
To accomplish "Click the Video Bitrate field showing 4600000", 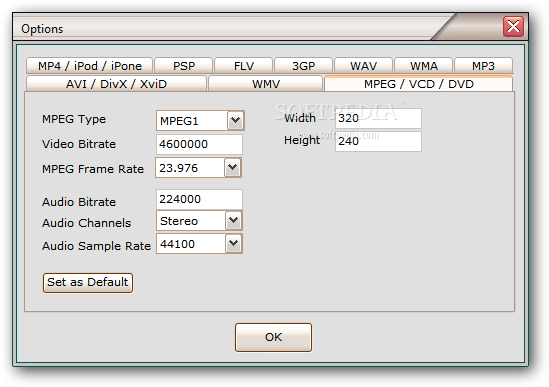I will point(199,144).
